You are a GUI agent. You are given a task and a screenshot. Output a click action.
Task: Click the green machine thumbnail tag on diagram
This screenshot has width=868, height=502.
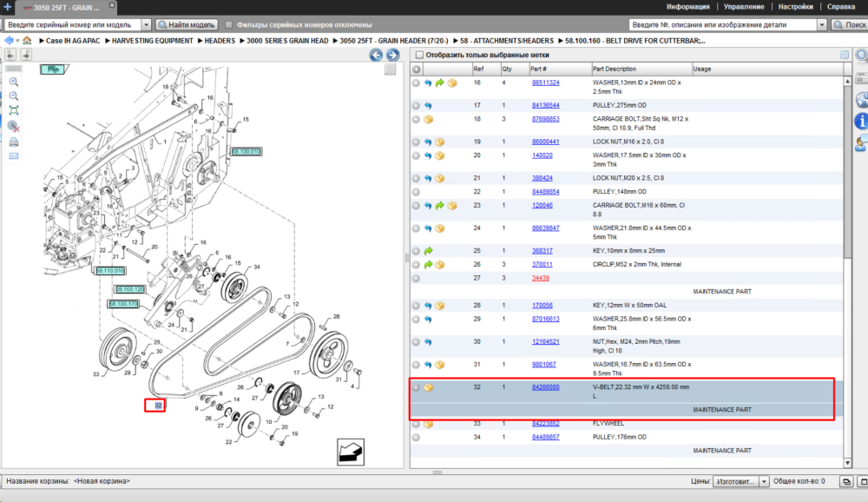coord(54,69)
